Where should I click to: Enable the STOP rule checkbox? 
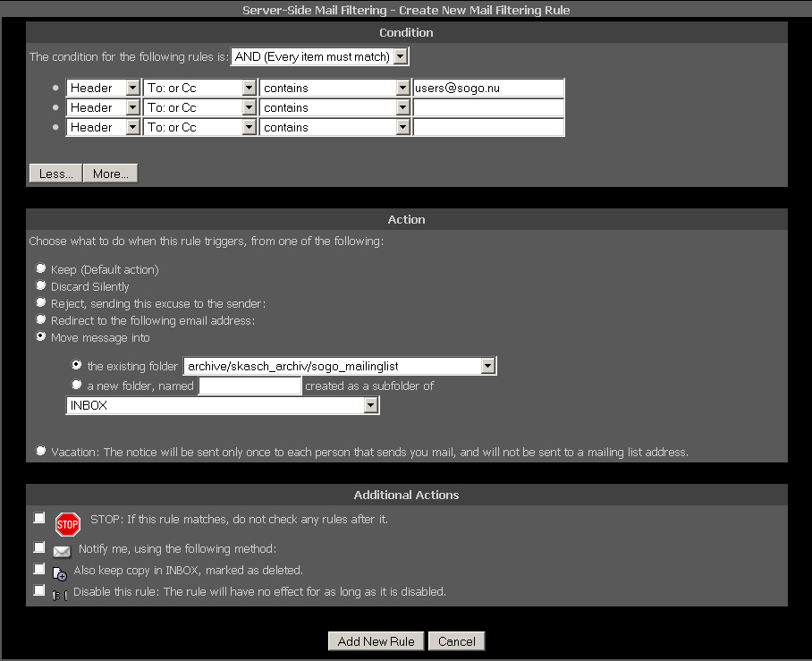(39, 519)
